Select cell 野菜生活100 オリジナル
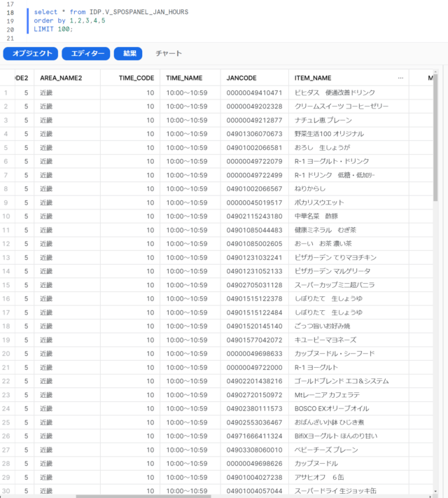 (349, 134)
